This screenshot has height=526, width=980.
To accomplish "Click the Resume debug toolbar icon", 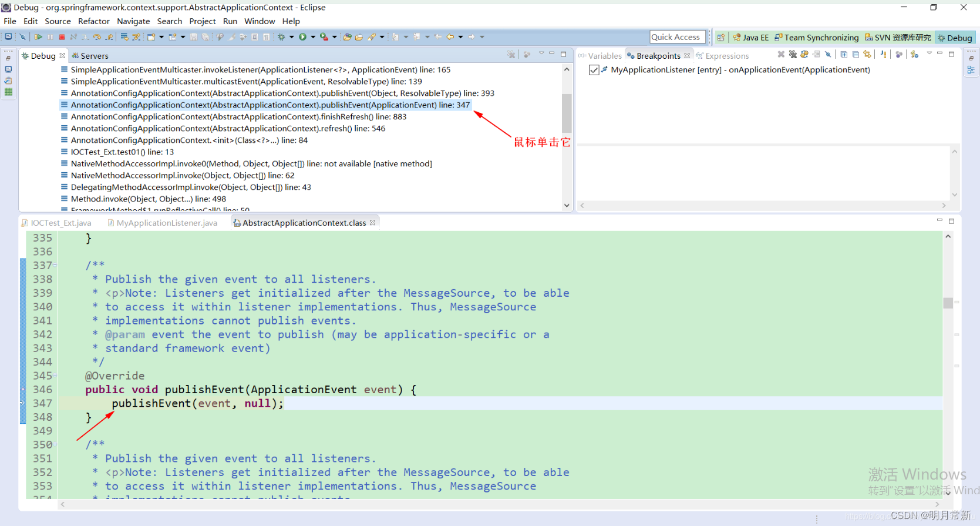I will (x=38, y=37).
